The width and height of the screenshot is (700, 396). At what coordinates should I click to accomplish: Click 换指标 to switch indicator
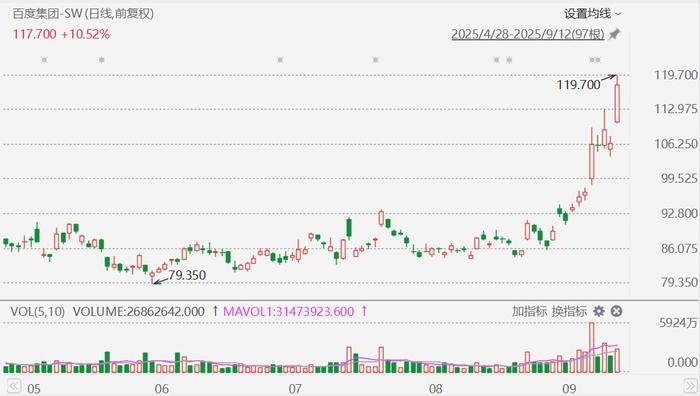coord(569,311)
